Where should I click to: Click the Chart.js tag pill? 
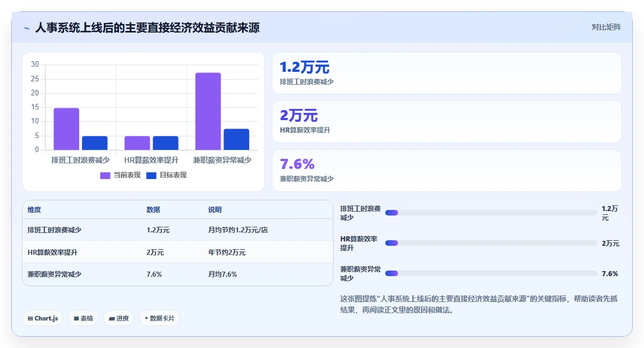pyautogui.click(x=43, y=318)
